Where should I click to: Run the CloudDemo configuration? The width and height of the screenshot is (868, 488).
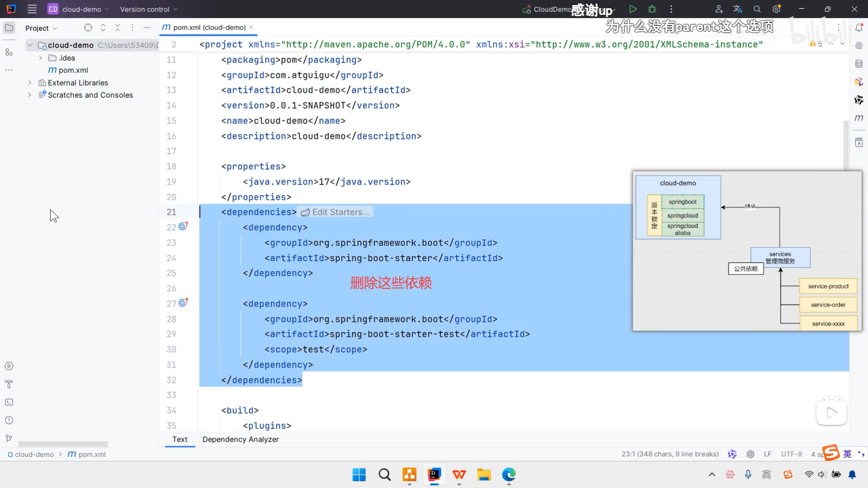(x=633, y=9)
